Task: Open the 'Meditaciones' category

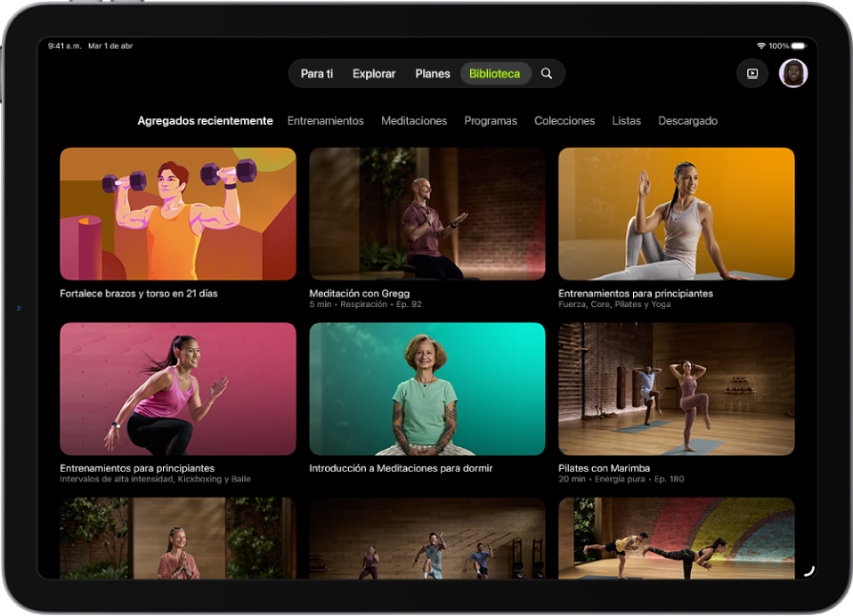Action: point(414,120)
